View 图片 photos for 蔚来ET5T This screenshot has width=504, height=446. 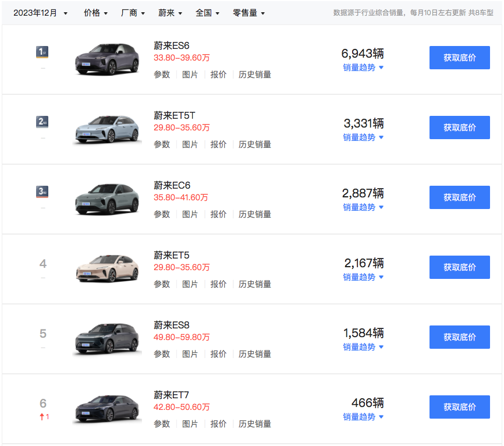click(x=190, y=144)
